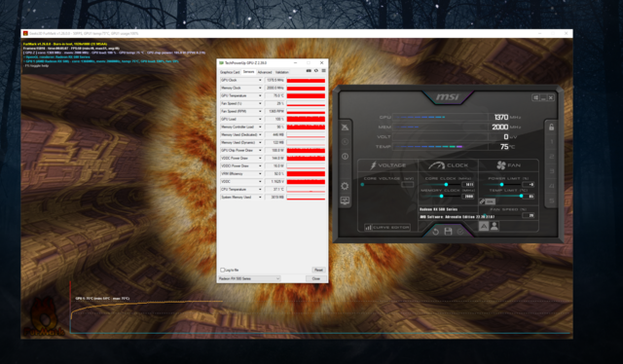
Task: Open the Curve Editor in Afterburner
Action: click(x=387, y=228)
